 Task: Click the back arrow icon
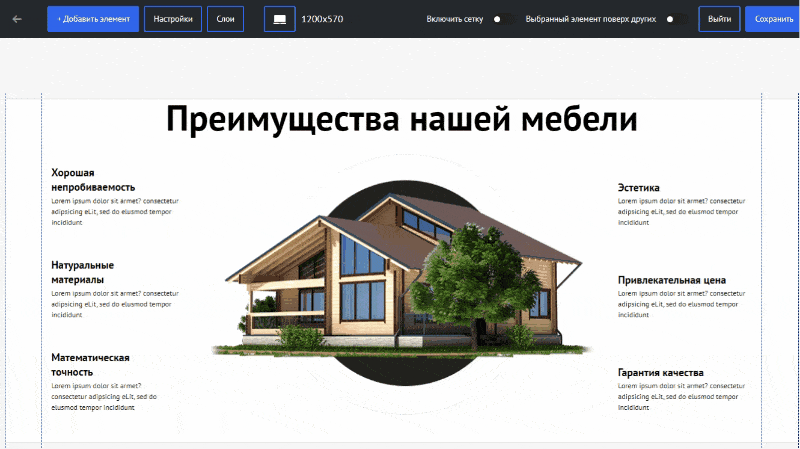[x=17, y=19]
